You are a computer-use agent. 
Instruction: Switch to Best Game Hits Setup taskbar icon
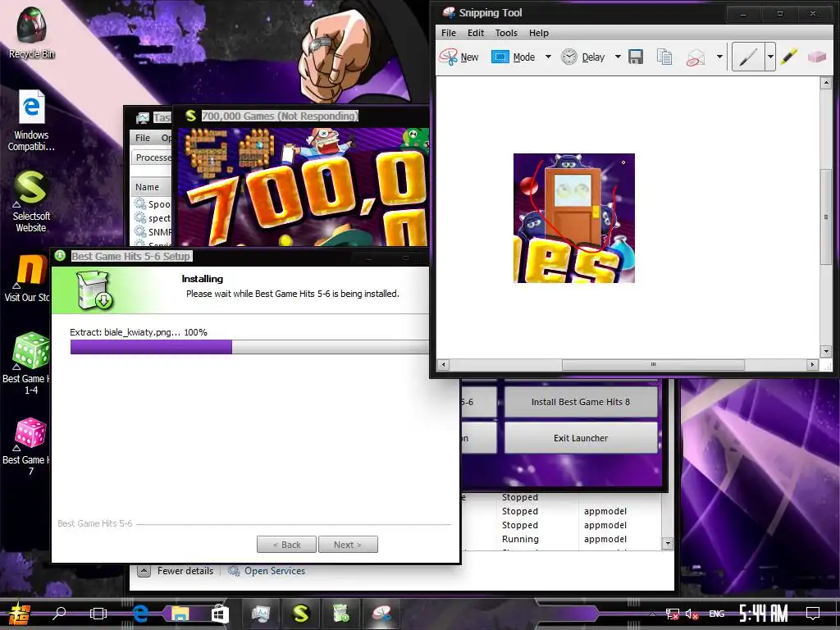pos(341,614)
